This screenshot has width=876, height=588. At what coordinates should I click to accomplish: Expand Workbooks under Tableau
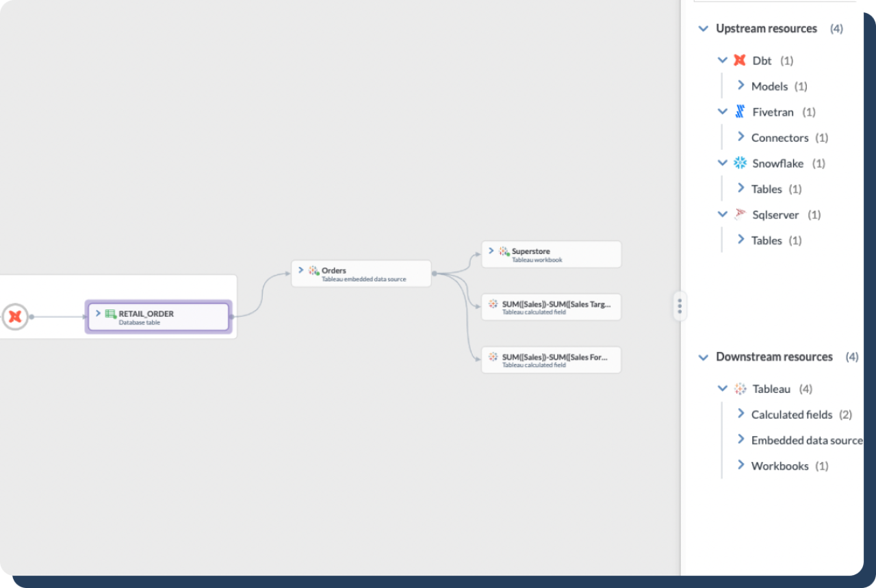740,465
